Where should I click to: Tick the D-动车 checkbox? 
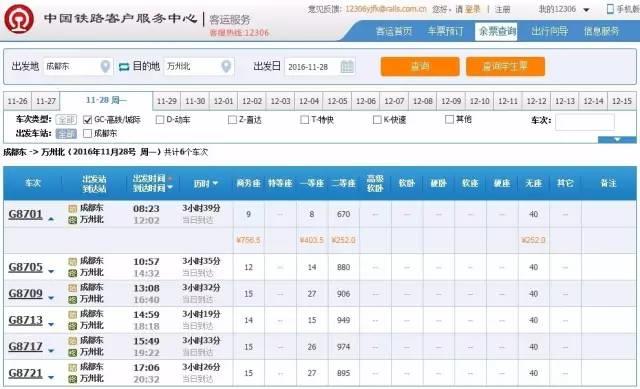pos(160,120)
